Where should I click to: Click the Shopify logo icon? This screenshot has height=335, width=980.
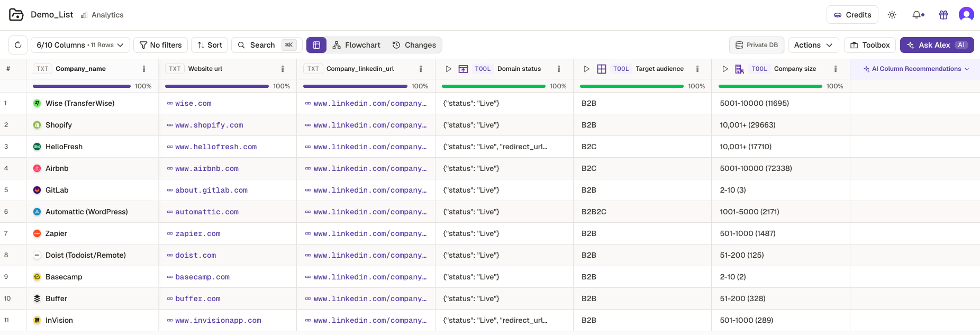coord(37,125)
